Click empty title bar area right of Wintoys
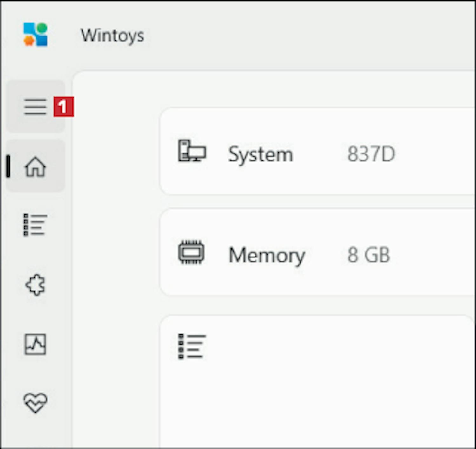The height and width of the screenshot is (449, 476). coord(301,35)
